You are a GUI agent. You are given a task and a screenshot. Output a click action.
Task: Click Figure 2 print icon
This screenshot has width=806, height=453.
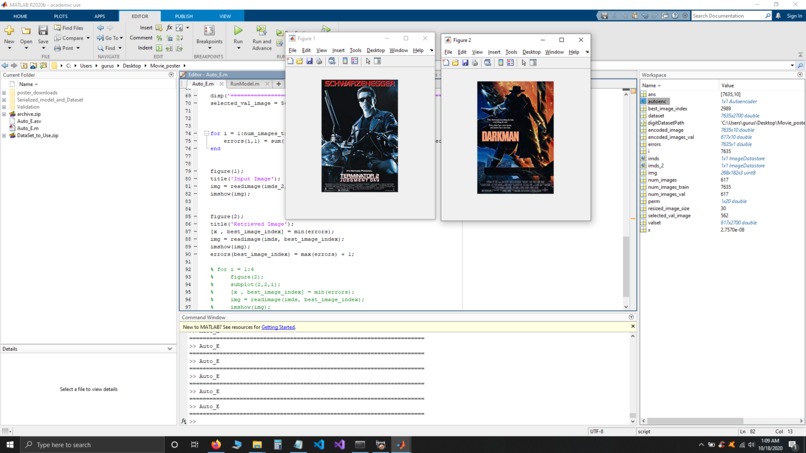[475, 63]
